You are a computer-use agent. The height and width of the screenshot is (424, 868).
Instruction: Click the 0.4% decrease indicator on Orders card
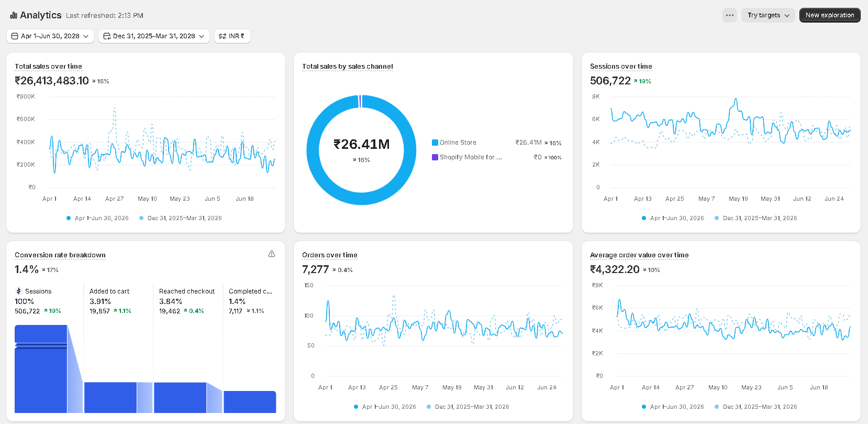point(342,270)
